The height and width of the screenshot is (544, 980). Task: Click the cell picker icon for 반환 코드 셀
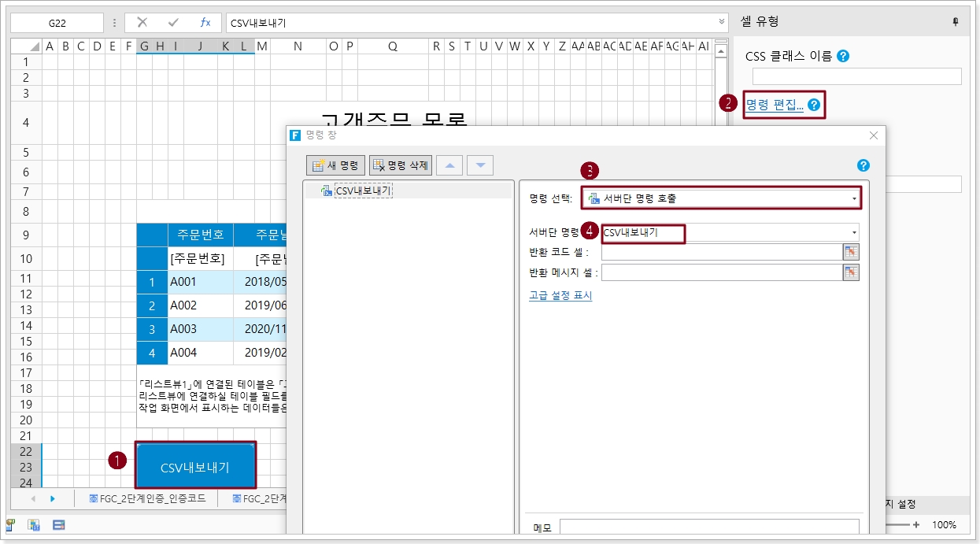click(x=851, y=252)
